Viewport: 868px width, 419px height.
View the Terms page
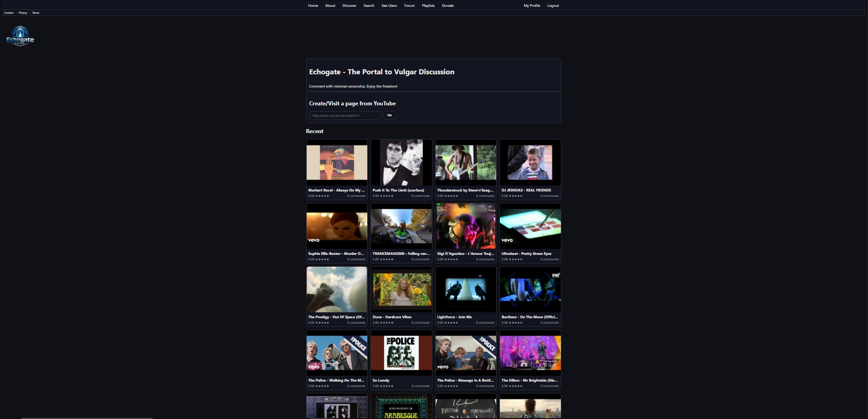36,13
